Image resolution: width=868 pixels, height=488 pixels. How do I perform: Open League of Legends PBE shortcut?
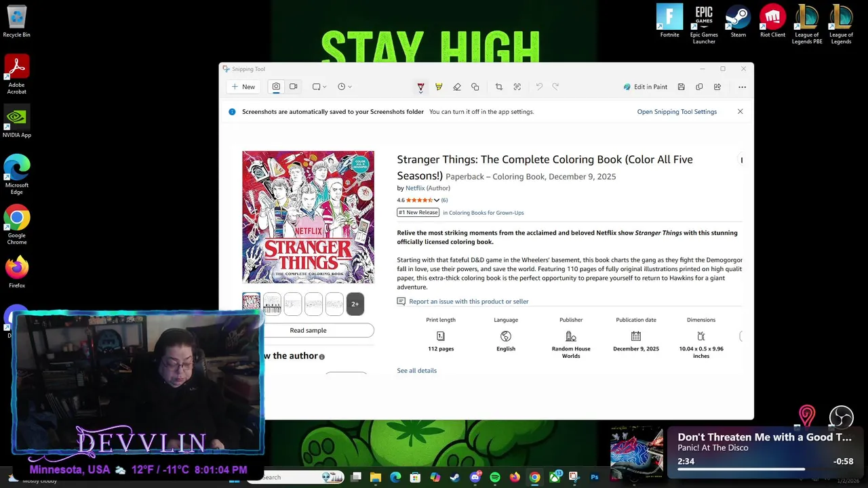(807, 24)
